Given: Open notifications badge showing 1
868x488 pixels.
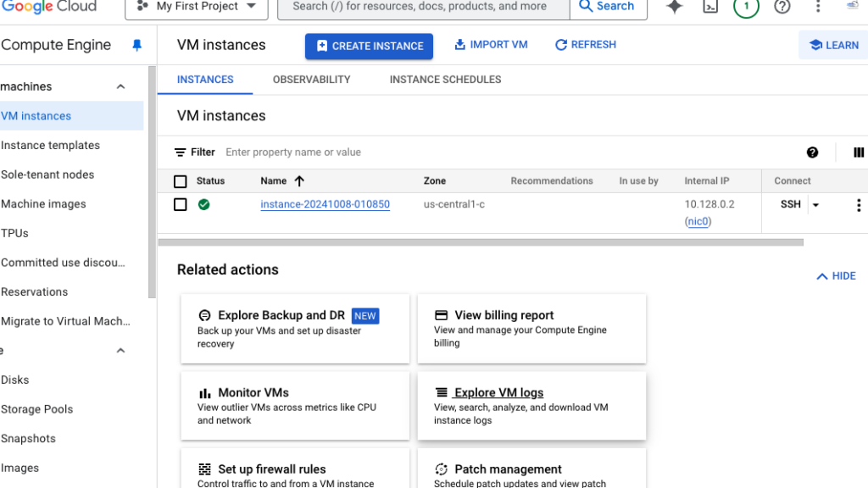Looking at the screenshot, I should click(x=746, y=7).
